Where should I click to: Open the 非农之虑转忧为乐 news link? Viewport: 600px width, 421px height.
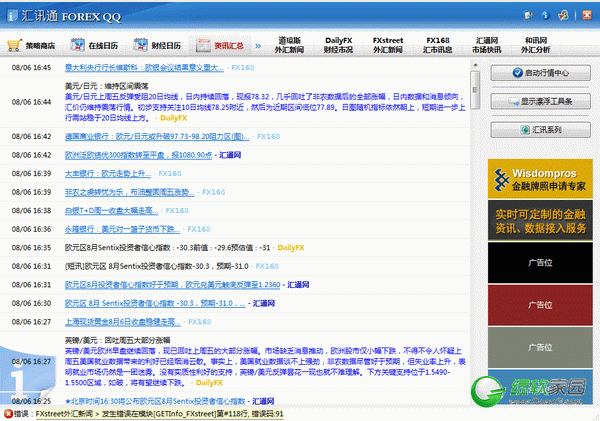[x=129, y=192]
